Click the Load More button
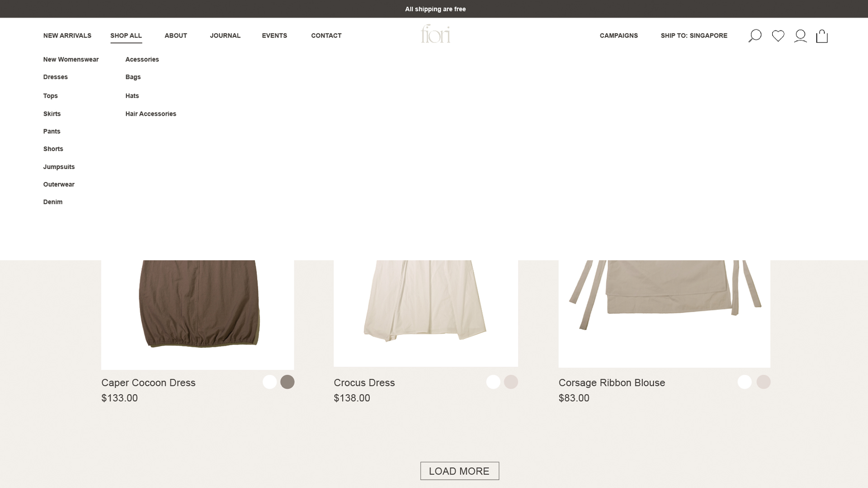This screenshot has height=488, width=868. point(459,471)
